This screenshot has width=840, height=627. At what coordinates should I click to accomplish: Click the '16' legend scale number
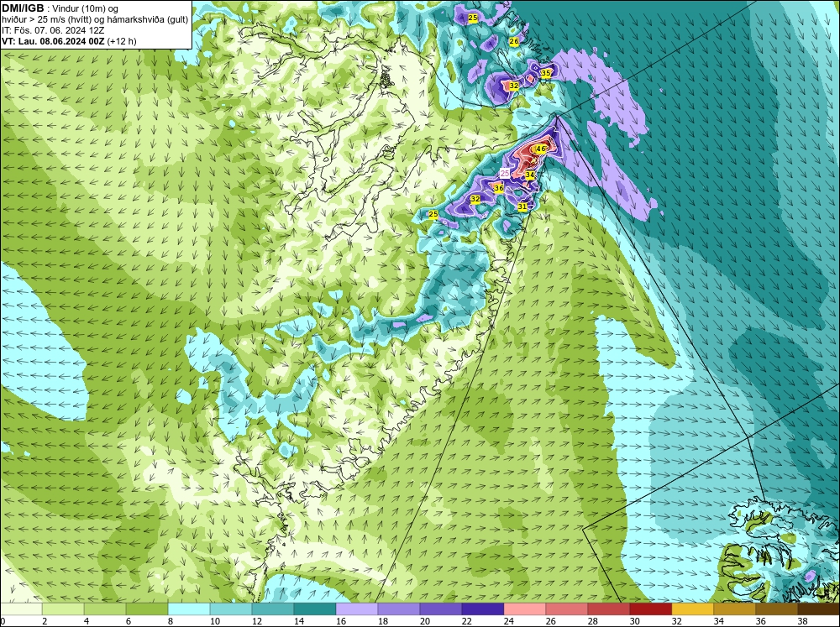click(x=341, y=621)
